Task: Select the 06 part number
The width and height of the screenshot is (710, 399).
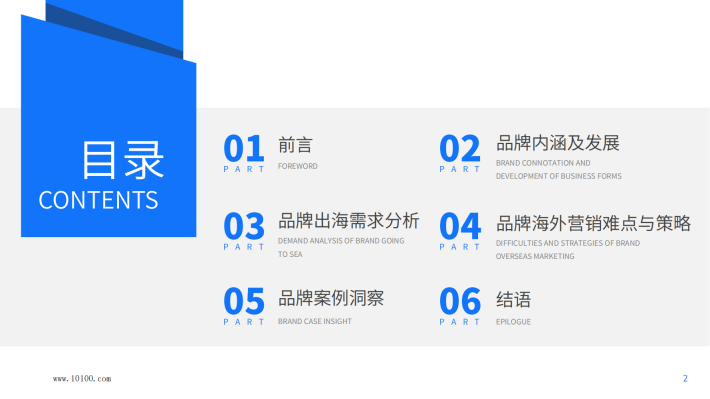Action: point(460,301)
